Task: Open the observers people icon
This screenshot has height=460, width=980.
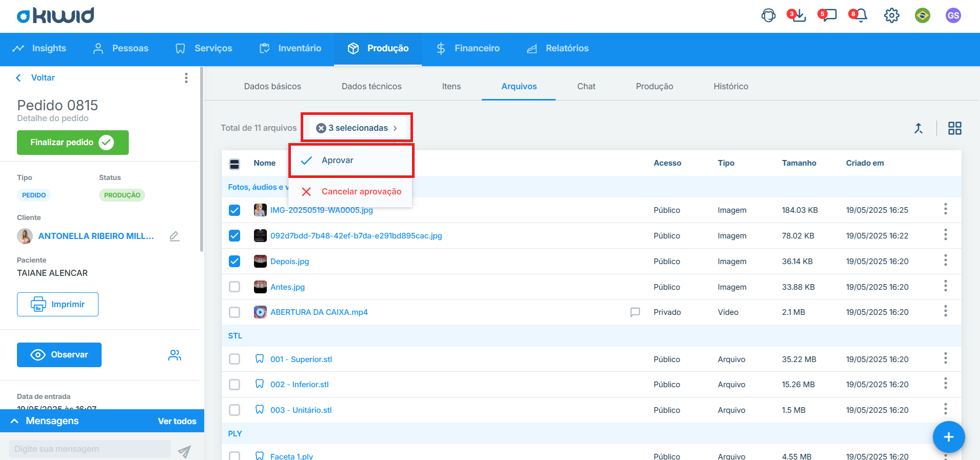Action: [x=174, y=355]
